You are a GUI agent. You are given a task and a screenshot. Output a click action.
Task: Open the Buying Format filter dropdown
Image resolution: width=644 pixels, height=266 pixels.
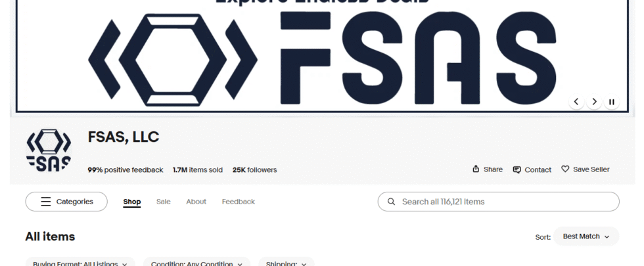[80, 263]
